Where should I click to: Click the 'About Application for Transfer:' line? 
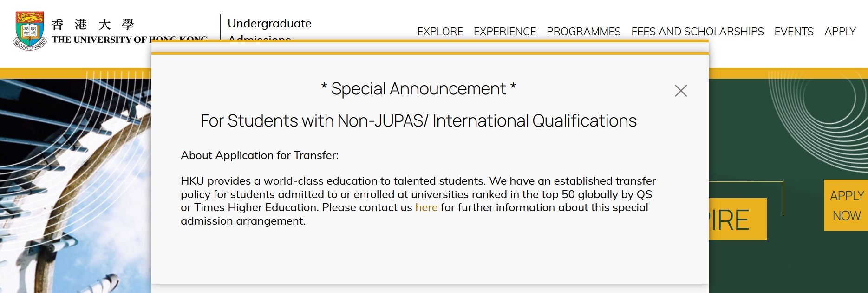(x=260, y=155)
